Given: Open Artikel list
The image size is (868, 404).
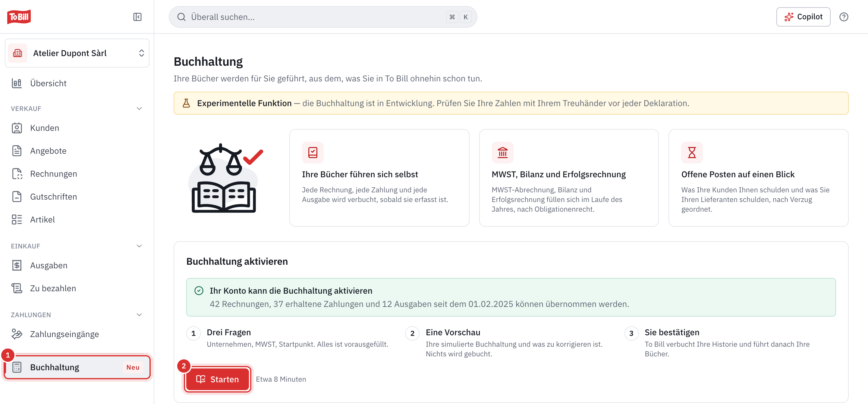Looking at the screenshot, I should (x=77, y=220).
